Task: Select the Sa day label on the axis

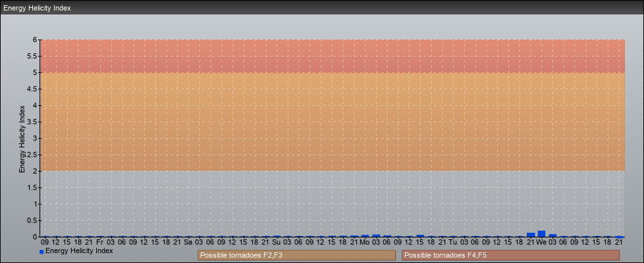Action: 188,242
